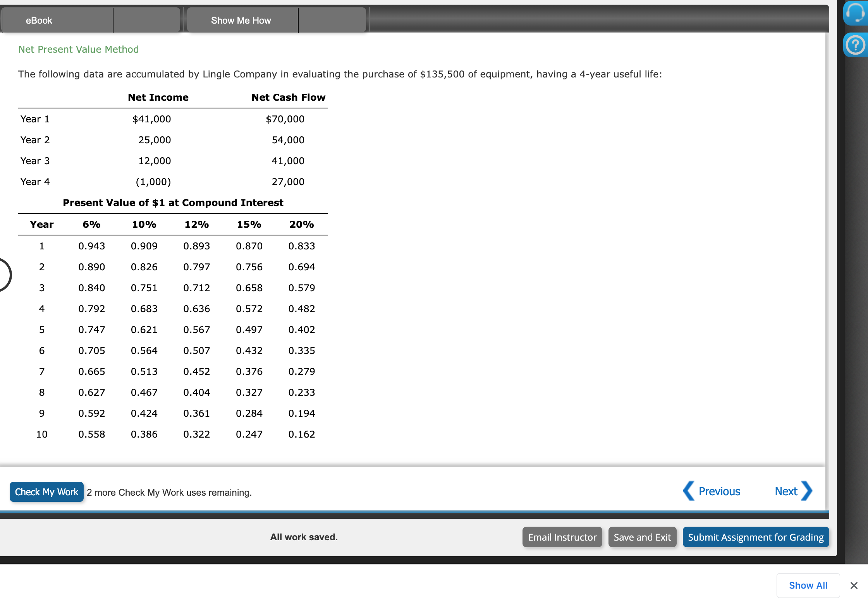This screenshot has width=868, height=608.
Task: Click the Check My Work button
Action: (x=46, y=492)
